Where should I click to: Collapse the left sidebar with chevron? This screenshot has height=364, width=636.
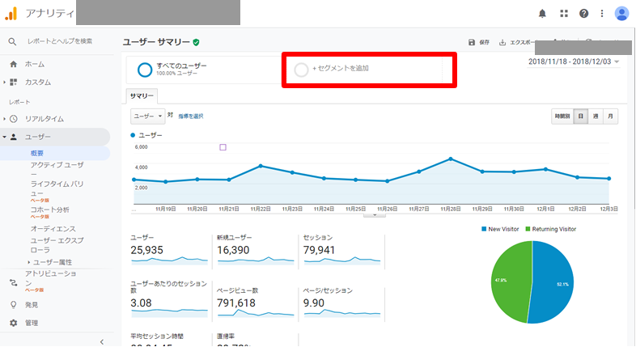click(102, 341)
